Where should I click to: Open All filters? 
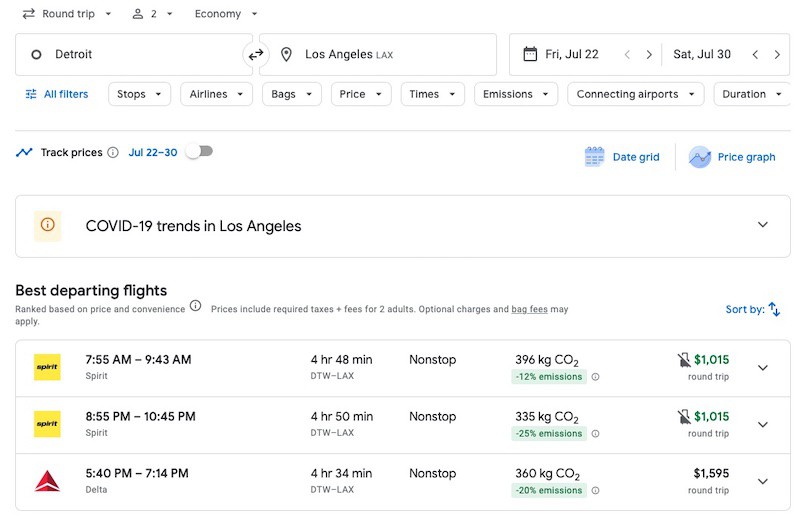click(56, 94)
